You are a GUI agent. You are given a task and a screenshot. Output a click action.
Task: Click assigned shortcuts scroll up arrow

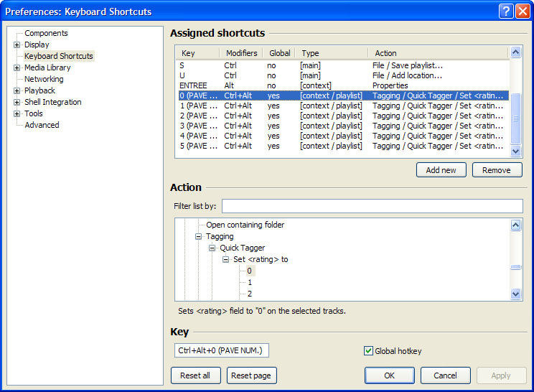coord(515,52)
